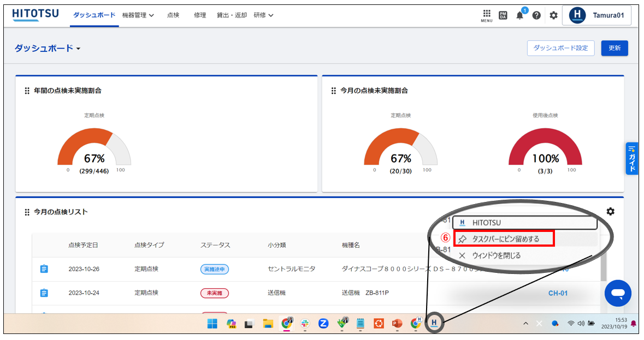Click the table vertical scrollbar

click(603, 266)
